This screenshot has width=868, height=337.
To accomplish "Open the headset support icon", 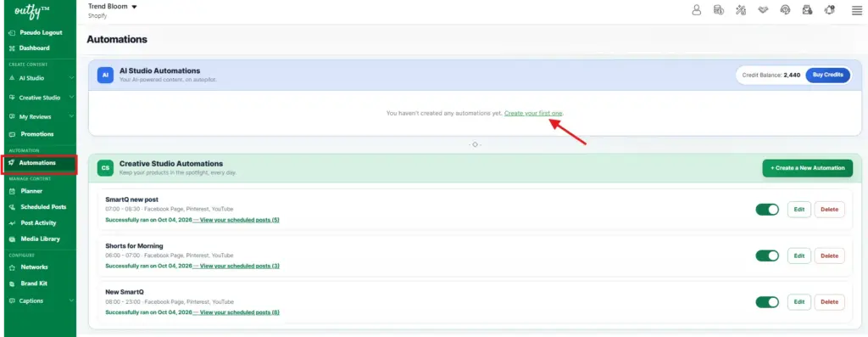I will click(x=785, y=10).
